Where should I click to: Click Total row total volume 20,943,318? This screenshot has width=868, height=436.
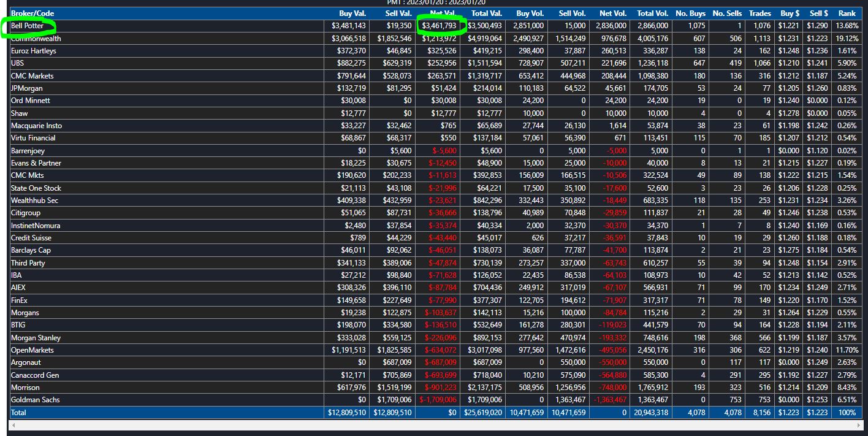[x=651, y=413]
